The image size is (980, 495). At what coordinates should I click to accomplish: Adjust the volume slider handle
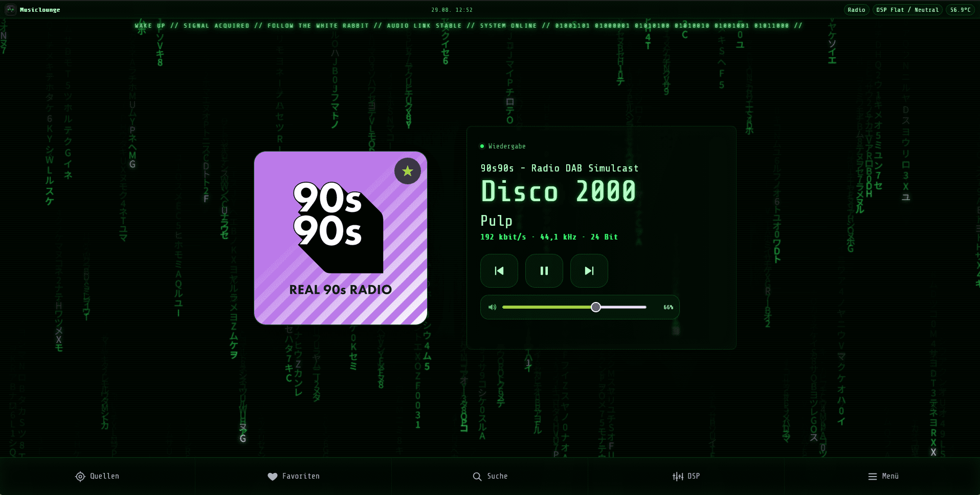(x=596, y=307)
